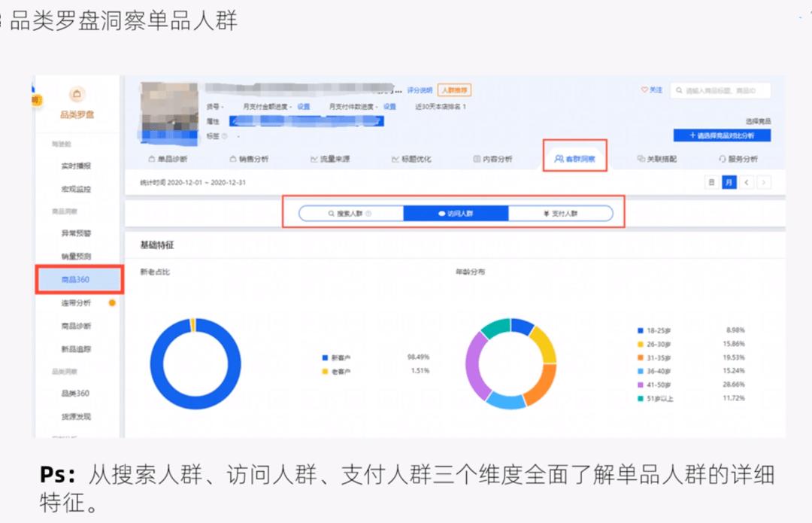Switch to the 流量来源 tab
Viewport: 812px width, 523px height.
click(330, 159)
